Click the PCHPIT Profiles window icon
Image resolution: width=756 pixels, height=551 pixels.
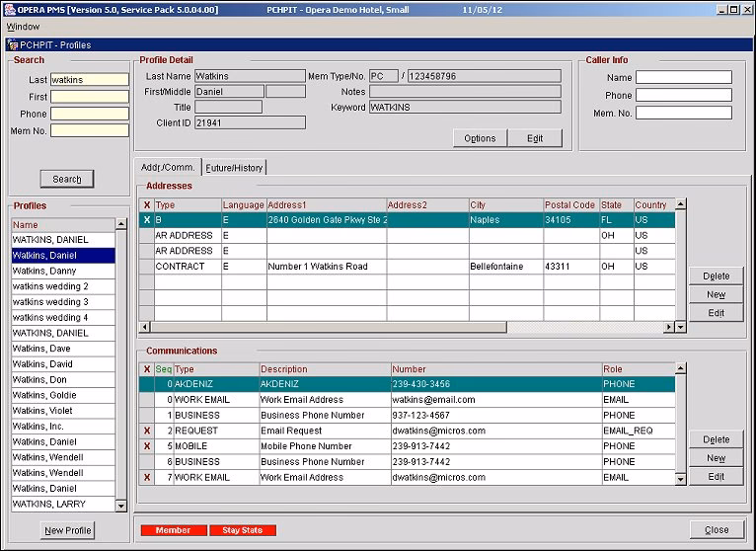12,44
